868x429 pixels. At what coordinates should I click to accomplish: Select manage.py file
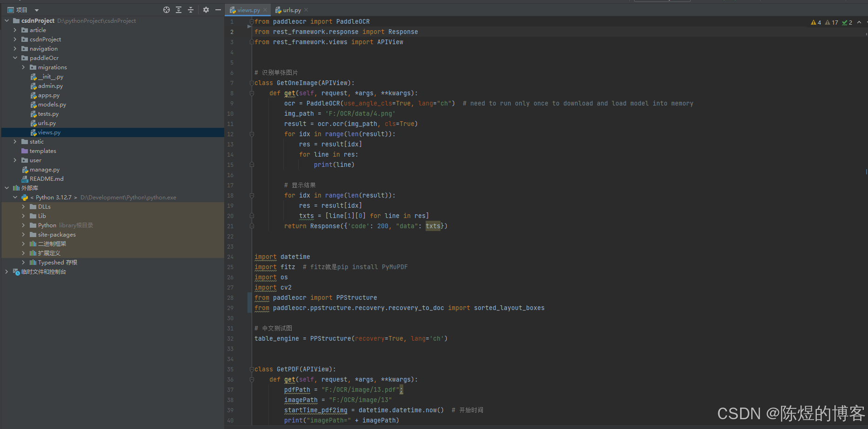(x=41, y=170)
